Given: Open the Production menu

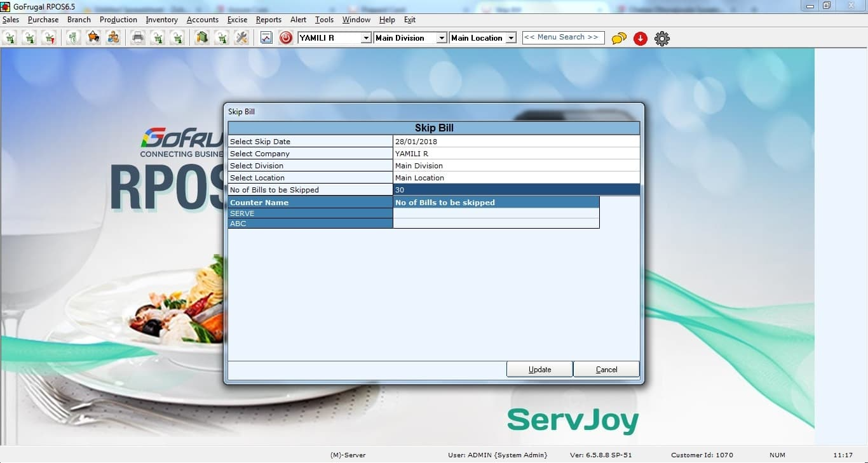Looking at the screenshot, I should coord(118,20).
